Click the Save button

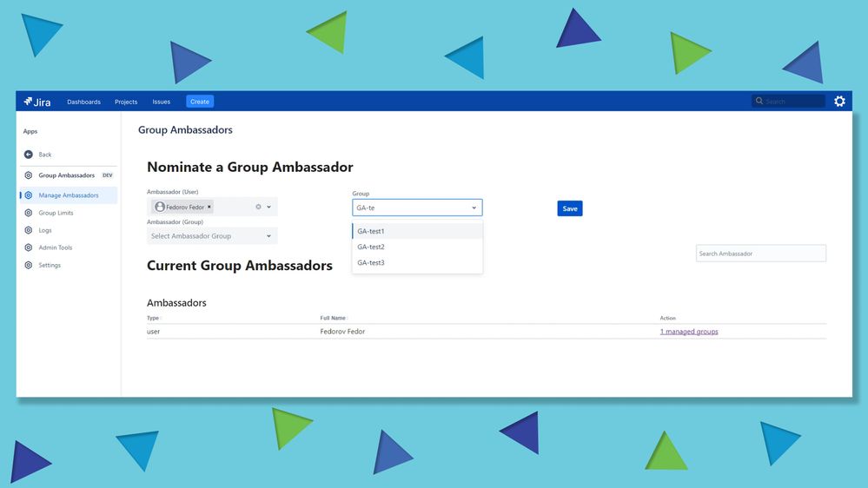pyautogui.click(x=570, y=208)
